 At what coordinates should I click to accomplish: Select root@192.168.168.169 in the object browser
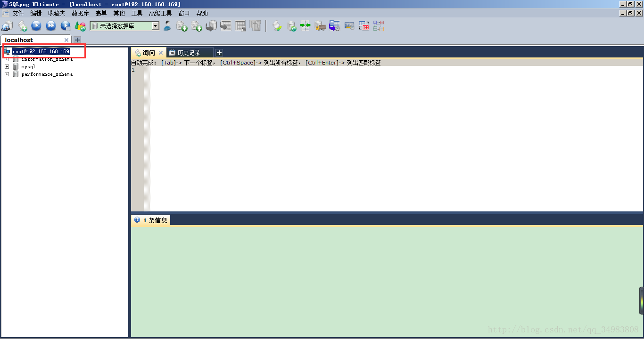41,51
